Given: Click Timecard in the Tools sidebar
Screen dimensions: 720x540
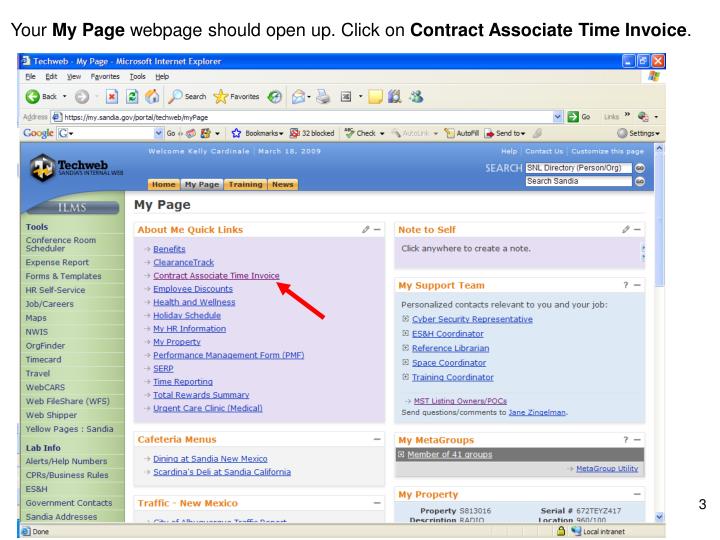Looking at the screenshot, I should coord(44,360).
